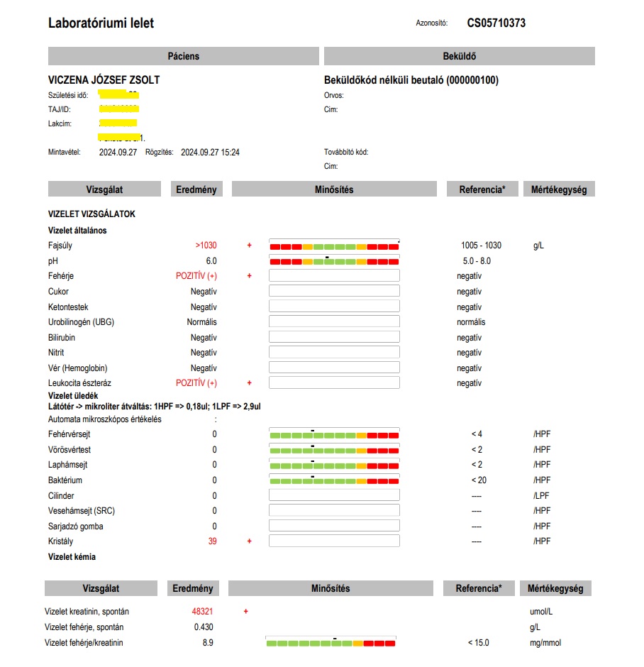
Task: Select the plus flag in Leukocita észteráz row
Action: (249, 383)
